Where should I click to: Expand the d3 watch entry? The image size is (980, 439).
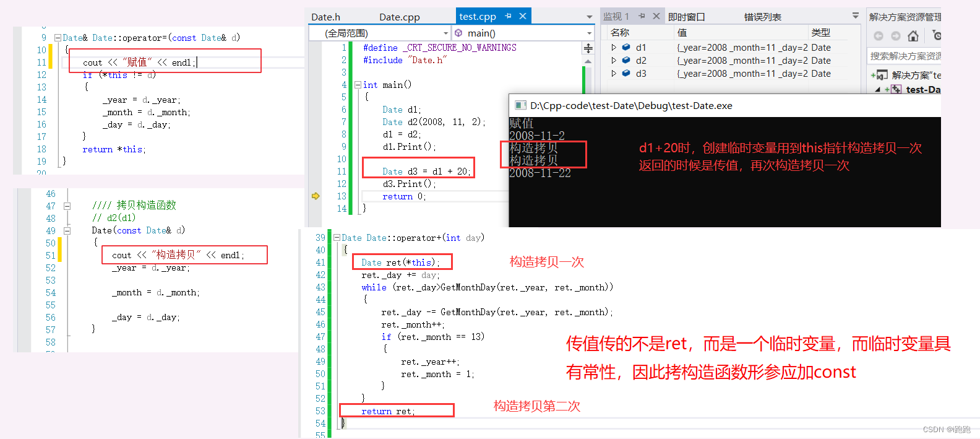[614, 74]
